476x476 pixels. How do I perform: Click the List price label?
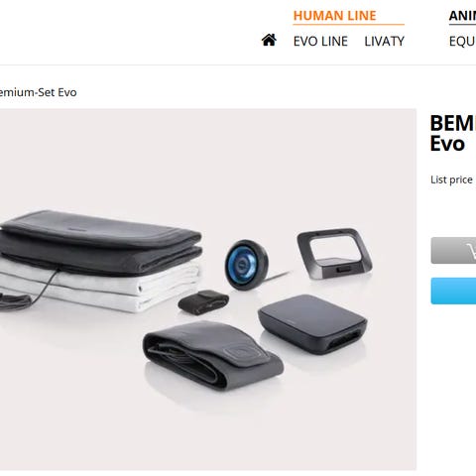[x=451, y=179]
